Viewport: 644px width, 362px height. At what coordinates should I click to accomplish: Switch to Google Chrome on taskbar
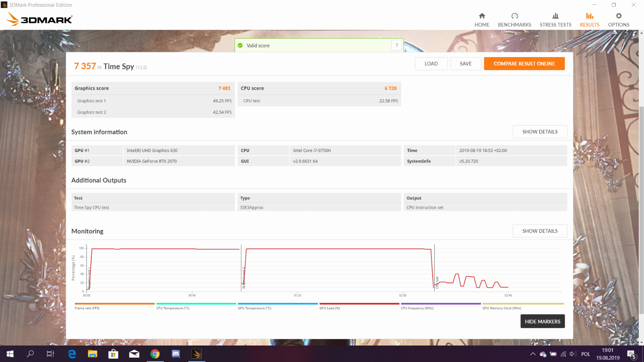155,354
